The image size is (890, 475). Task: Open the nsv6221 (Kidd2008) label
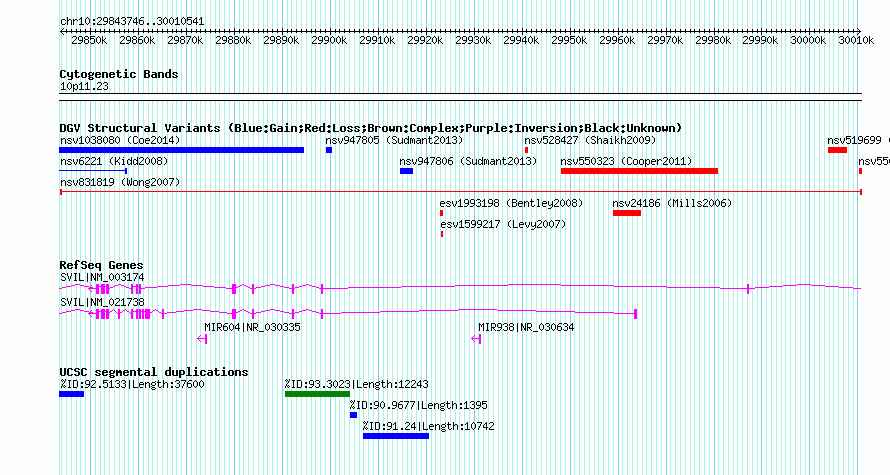pos(114,161)
